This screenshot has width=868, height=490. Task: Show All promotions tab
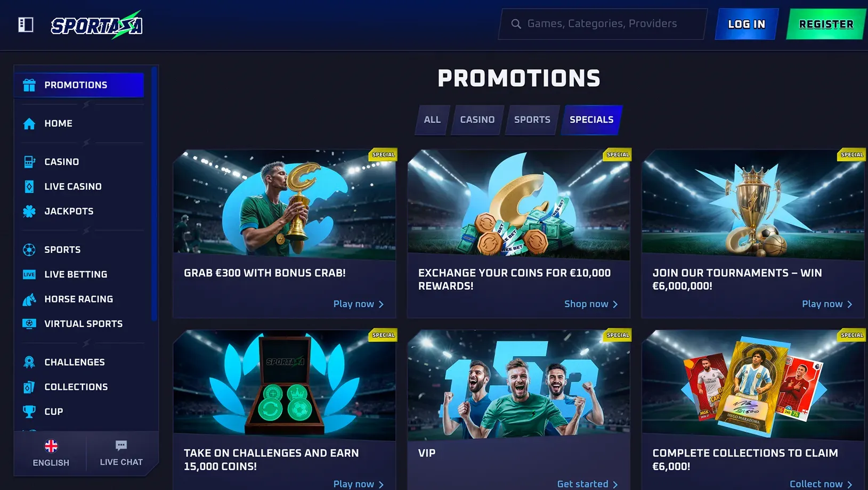tap(432, 120)
